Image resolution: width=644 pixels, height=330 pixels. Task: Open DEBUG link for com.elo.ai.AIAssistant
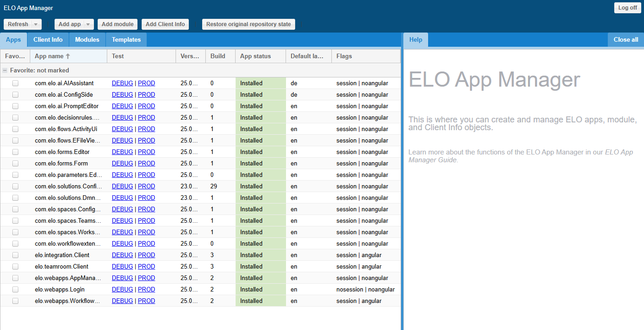[x=122, y=83]
